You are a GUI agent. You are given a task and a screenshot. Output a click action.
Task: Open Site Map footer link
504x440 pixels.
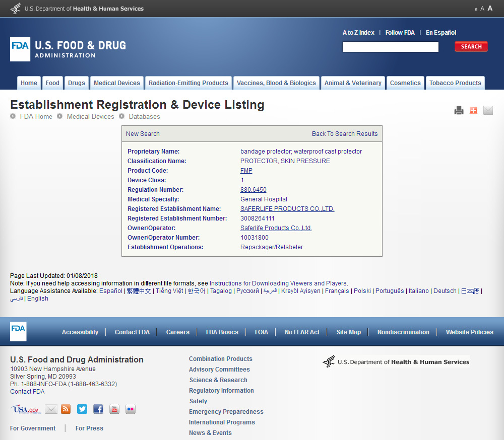click(349, 332)
